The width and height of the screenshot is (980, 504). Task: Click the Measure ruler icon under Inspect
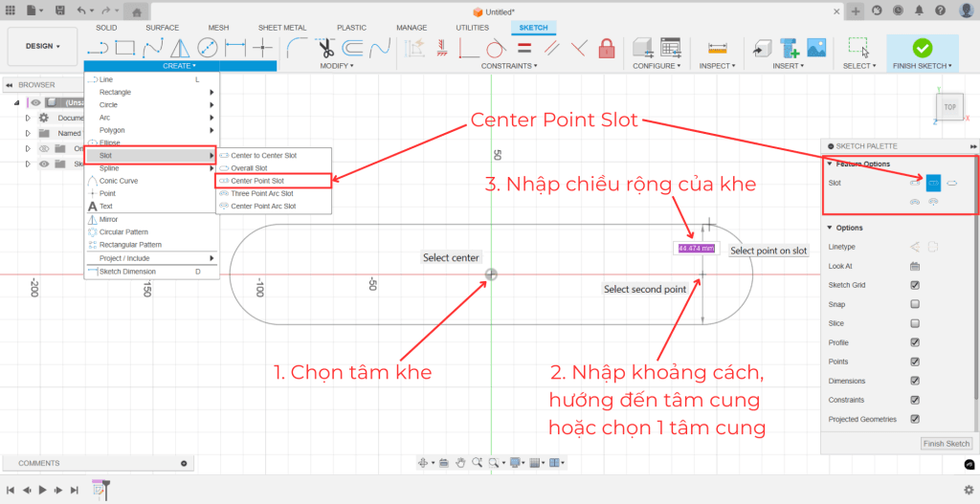tap(715, 48)
